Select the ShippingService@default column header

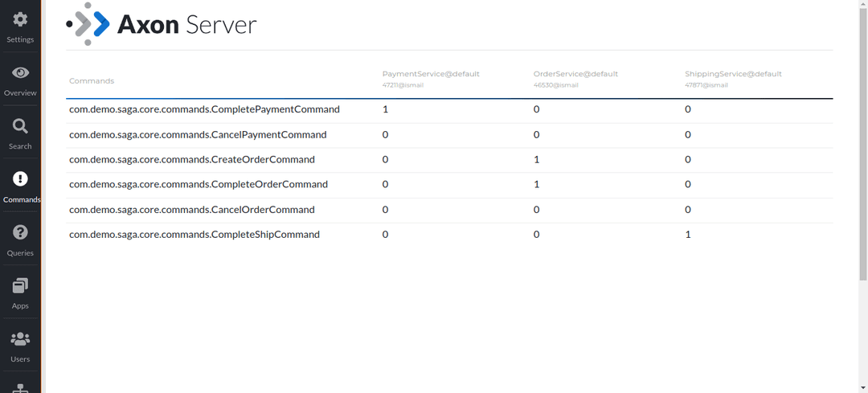click(x=733, y=74)
